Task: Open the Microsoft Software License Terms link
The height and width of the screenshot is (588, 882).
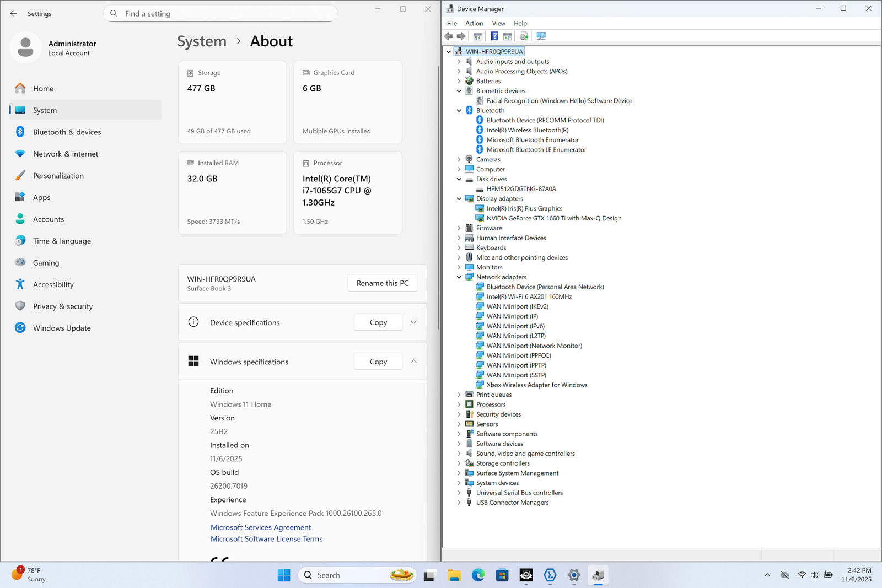Action: 266,539
